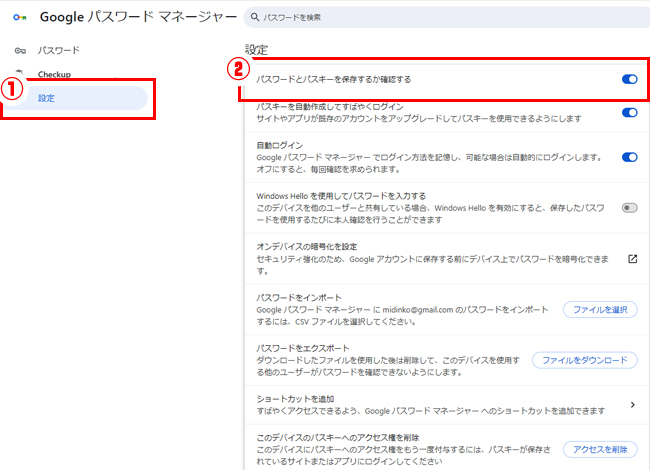
Task: Open the ショートカットを追加 row label
Action: pyautogui.click(x=296, y=398)
